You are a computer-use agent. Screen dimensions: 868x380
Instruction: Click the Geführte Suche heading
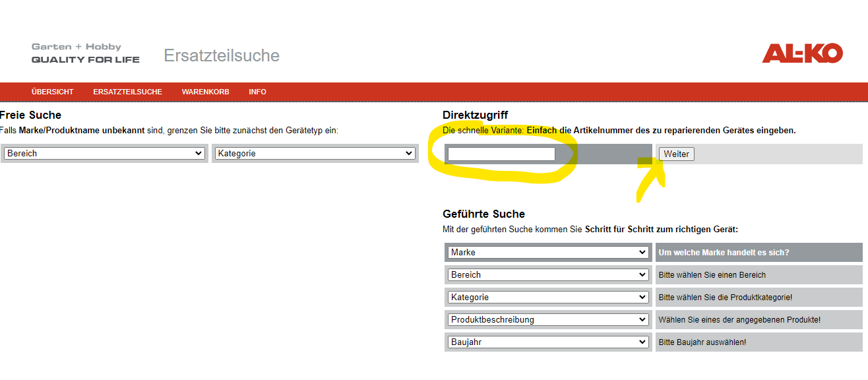click(x=483, y=214)
